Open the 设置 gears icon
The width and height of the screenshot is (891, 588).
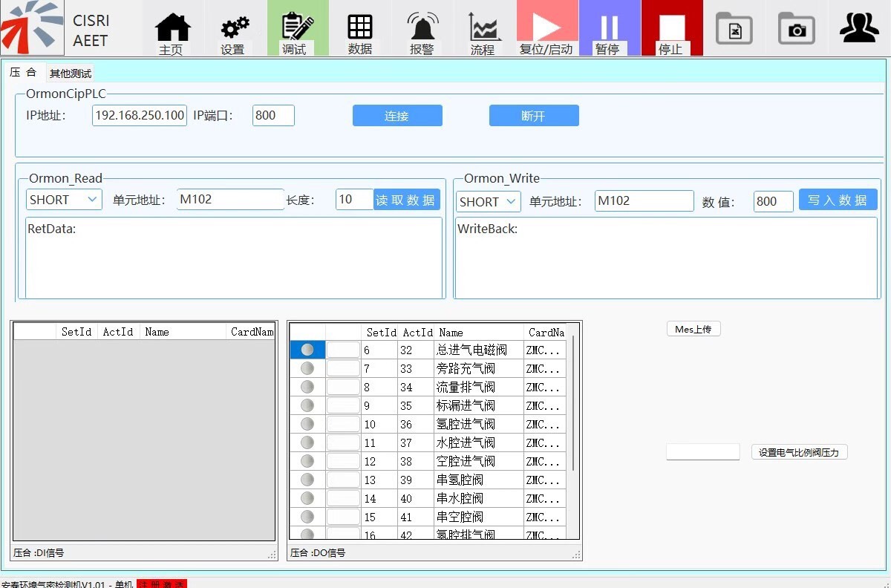(235, 28)
